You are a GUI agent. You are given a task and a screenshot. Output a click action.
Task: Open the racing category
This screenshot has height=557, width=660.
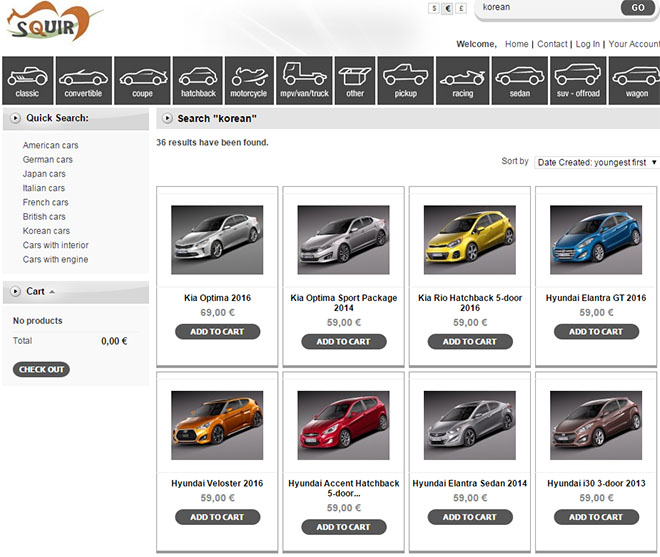pos(463,80)
